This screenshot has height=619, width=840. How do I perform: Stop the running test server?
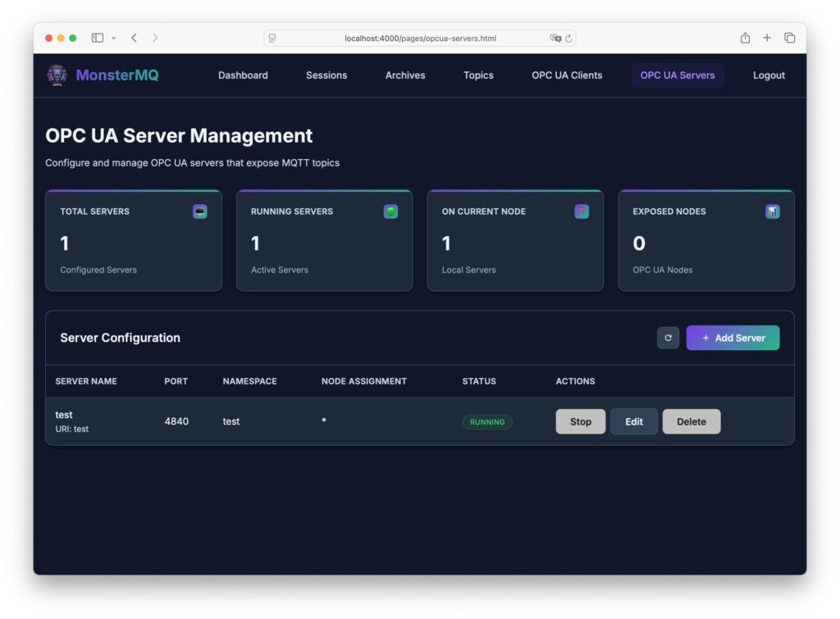click(580, 421)
